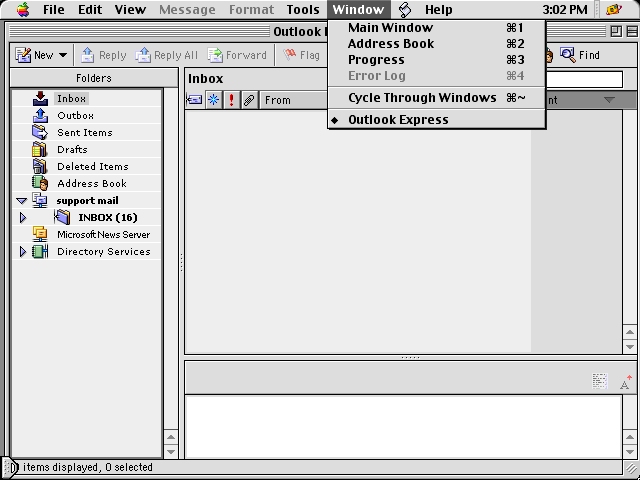Choose Progress from Window menu
The width and height of the screenshot is (640, 480).
(x=436, y=60)
